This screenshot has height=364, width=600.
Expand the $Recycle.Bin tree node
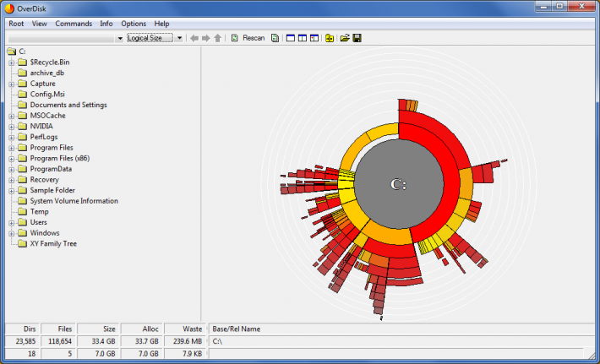[12, 62]
